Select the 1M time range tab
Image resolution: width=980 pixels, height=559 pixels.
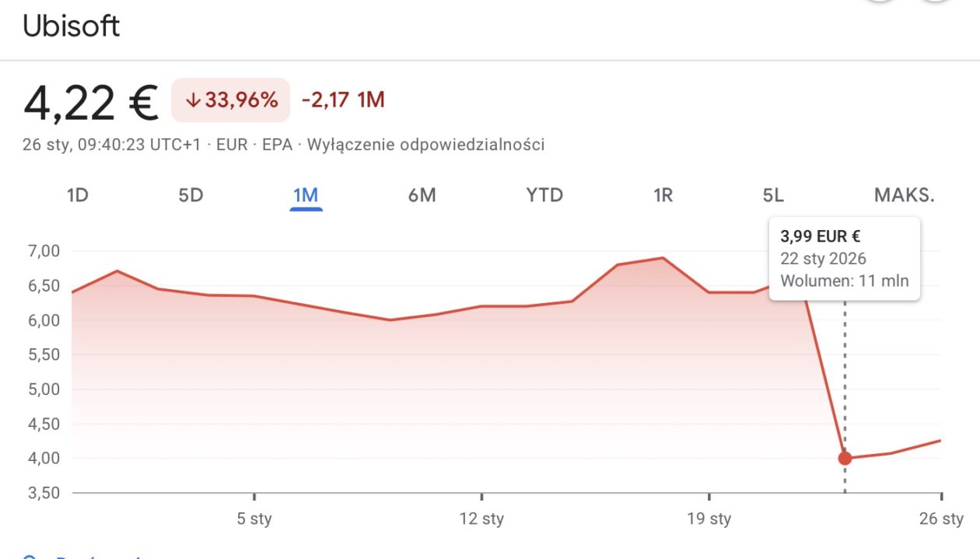[306, 195]
